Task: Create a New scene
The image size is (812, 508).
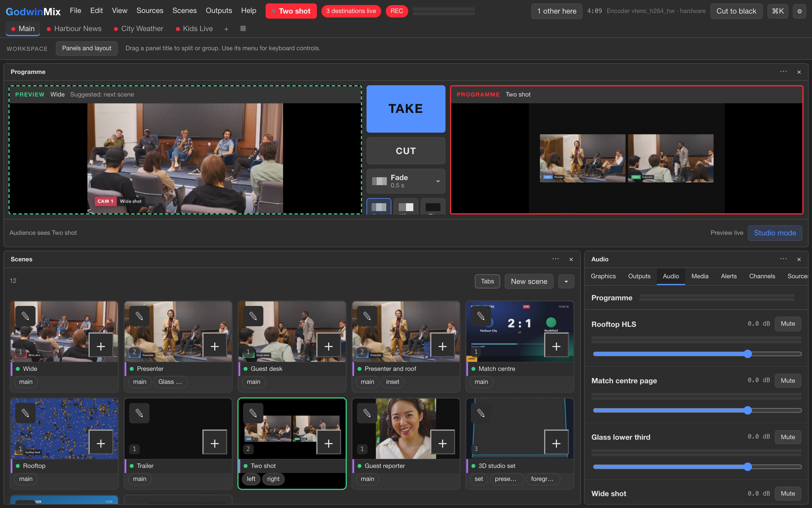Action: coord(529,281)
